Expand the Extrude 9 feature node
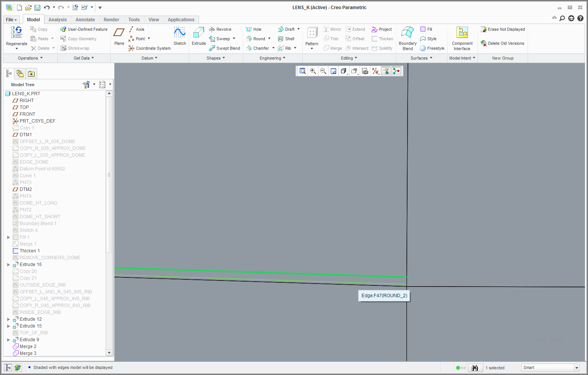The width and height of the screenshot is (588, 375). pos(8,340)
